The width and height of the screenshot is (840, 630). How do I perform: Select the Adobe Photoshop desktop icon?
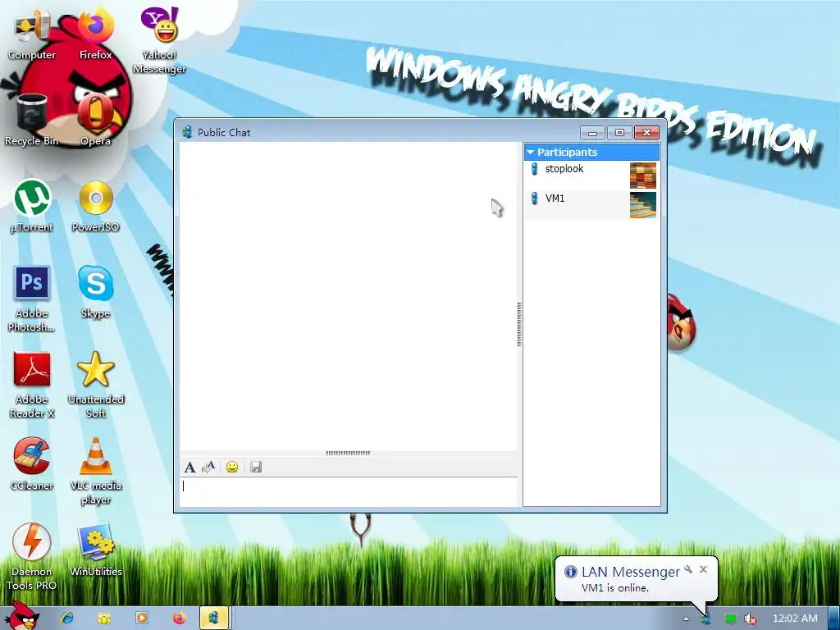pyautogui.click(x=32, y=299)
